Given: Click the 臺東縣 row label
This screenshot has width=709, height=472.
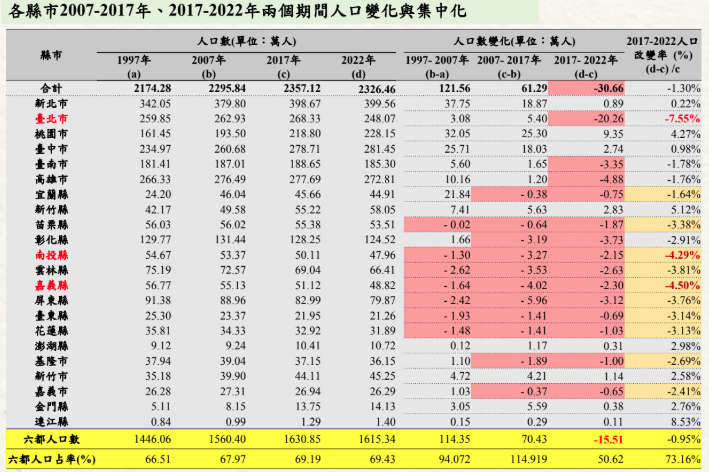Looking at the screenshot, I should [51, 316].
